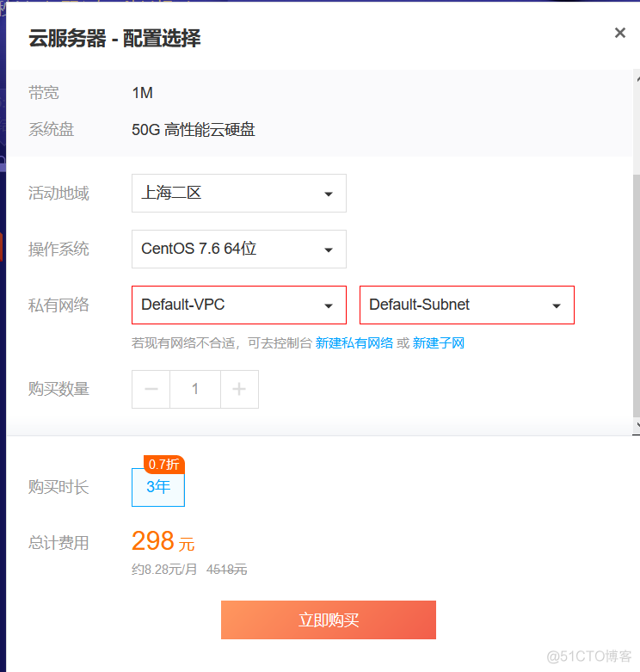The image size is (640, 672).
Task: Click the 带宽 label
Action: 44,93
